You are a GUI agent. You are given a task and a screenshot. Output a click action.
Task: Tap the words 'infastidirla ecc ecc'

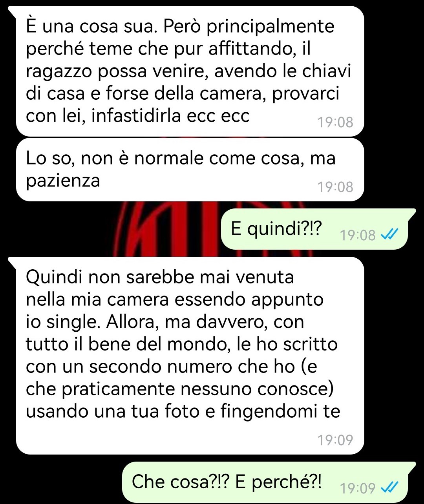coord(170,116)
